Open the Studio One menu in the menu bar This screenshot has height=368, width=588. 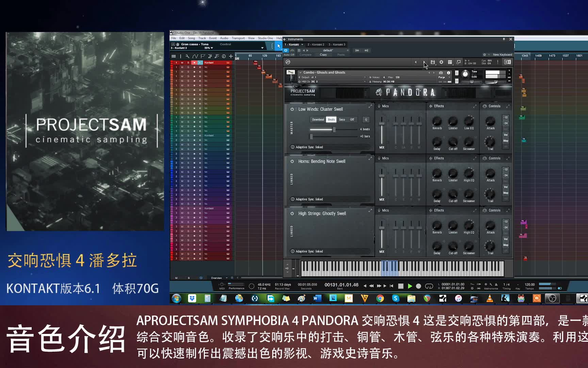point(266,38)
